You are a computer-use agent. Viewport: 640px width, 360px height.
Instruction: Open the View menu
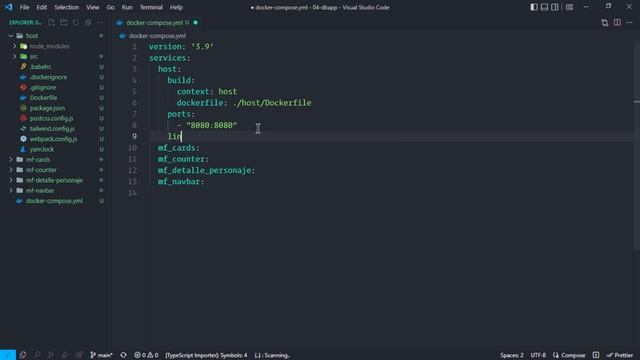click(x=93, y=7)
